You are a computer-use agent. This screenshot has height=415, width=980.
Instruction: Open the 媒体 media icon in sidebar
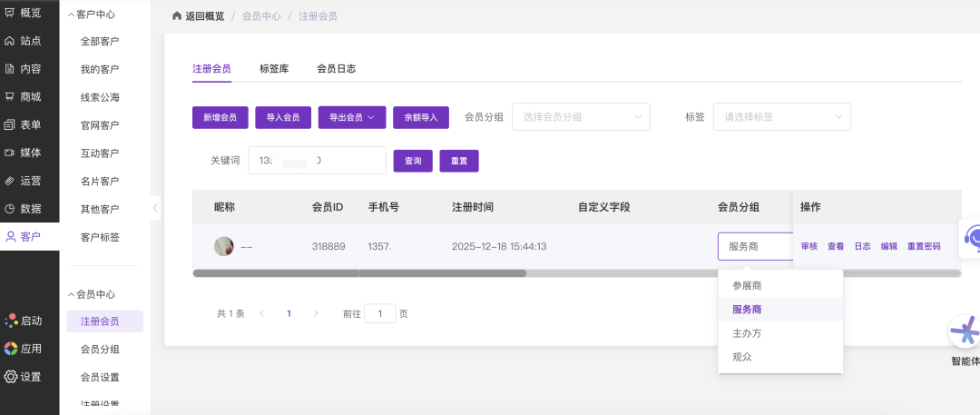10,153
